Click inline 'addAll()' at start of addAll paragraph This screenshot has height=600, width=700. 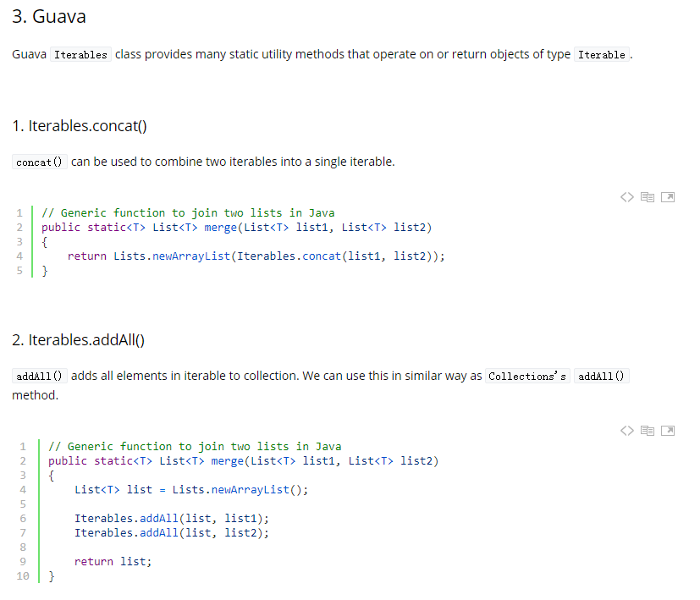[x=39, y=376]
